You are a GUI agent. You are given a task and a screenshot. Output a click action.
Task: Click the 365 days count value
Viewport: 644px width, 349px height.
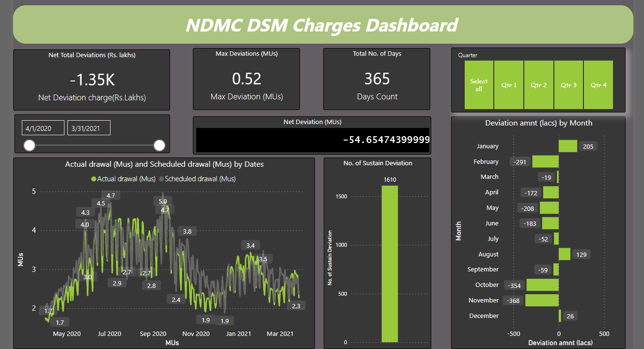(377, 79)
